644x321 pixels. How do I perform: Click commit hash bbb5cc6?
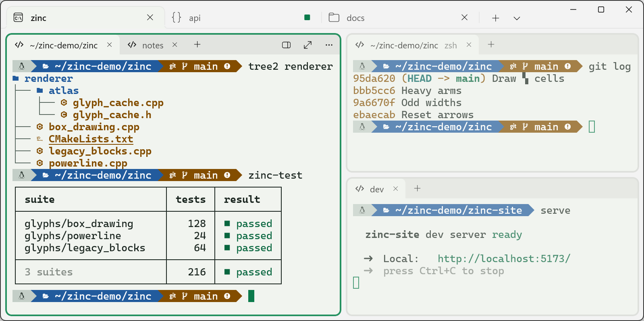(x=374, y=91)
